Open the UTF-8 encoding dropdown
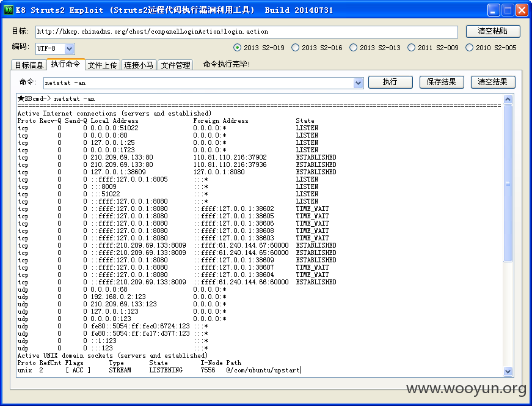The width and height of the screenshot is (532, 406). [x=69, y=48]
